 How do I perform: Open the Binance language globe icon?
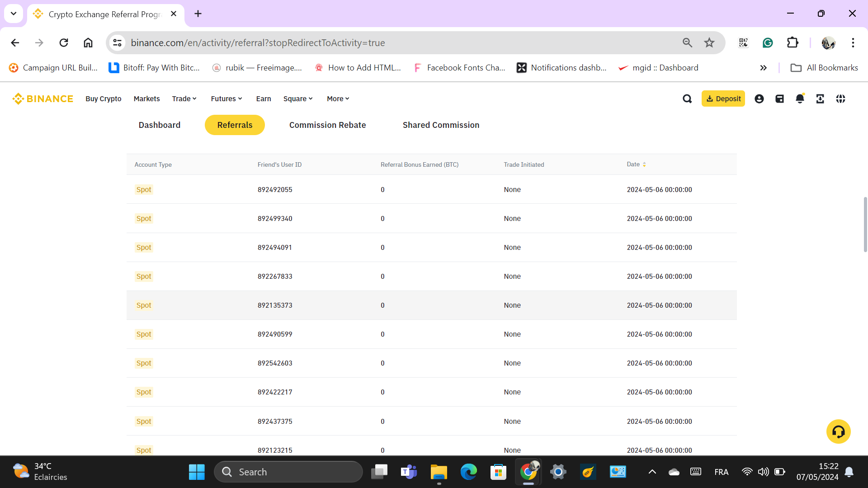click(840, 99)
